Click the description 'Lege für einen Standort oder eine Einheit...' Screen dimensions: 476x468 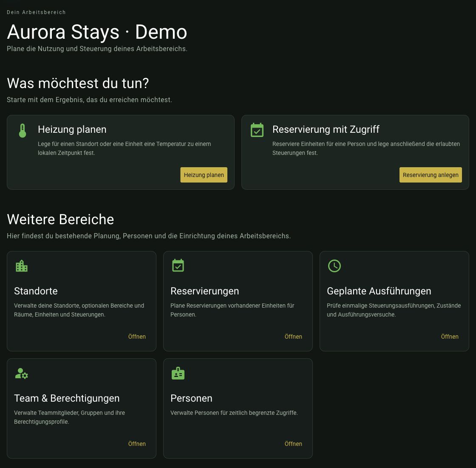point(124,148)
